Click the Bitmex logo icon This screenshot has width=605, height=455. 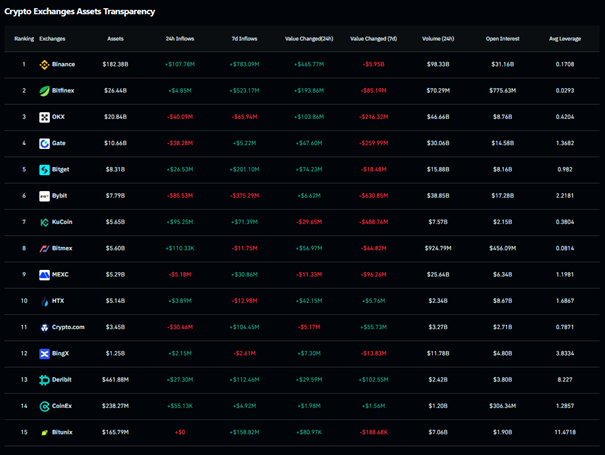44,249
